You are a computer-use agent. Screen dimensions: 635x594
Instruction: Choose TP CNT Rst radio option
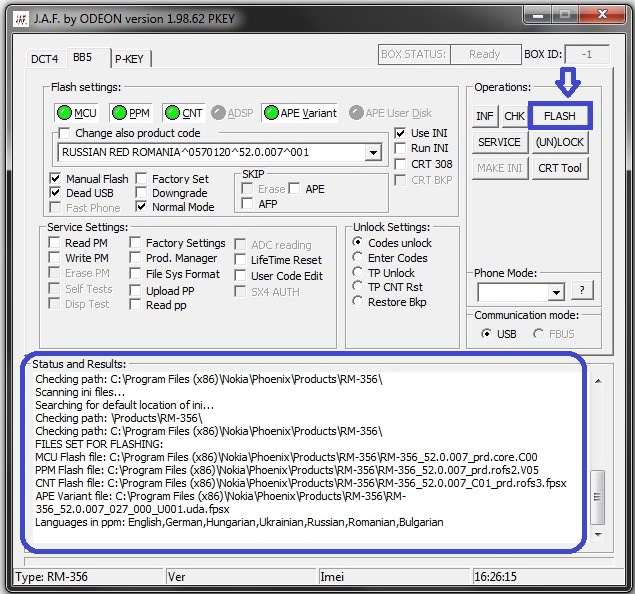coord(357,286)
